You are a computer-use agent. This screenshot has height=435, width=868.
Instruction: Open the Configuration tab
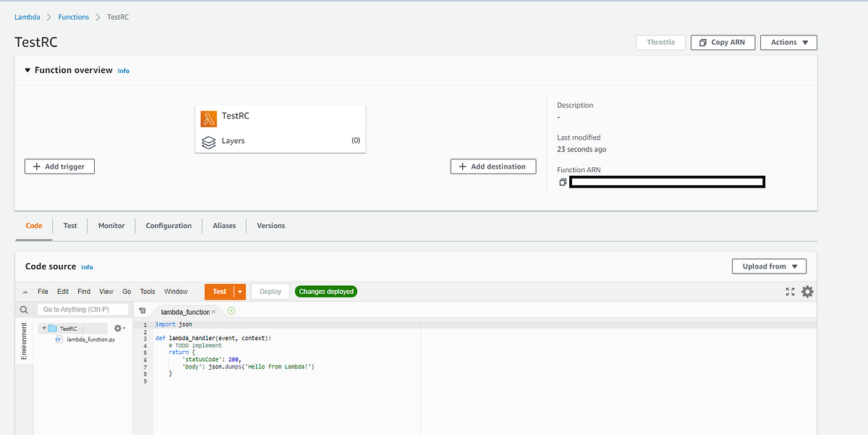click(169, 226)
